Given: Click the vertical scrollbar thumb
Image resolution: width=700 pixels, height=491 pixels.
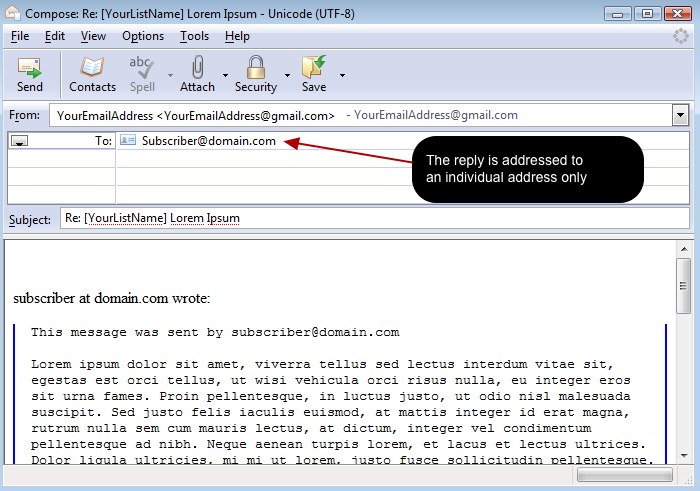Looking at the screenshot, I should tap(683, 286).
